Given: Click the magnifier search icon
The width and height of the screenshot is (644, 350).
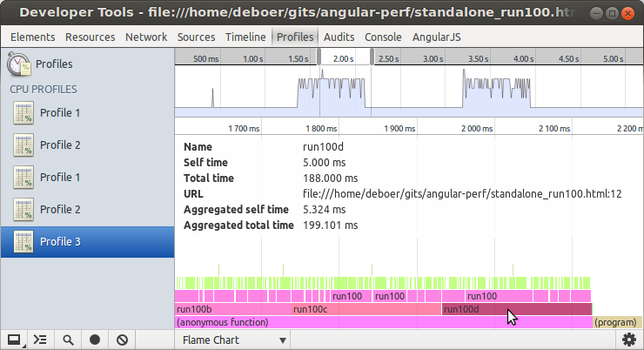Looking at the screenshot, I should [x=68, y=340].
